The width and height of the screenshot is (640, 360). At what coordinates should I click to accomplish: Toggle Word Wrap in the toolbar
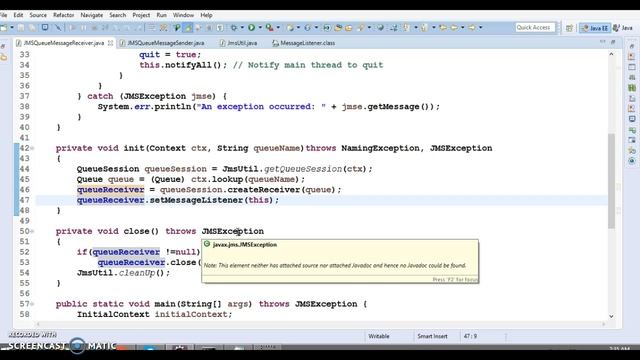pyautogui.click(x=198, y=27)
